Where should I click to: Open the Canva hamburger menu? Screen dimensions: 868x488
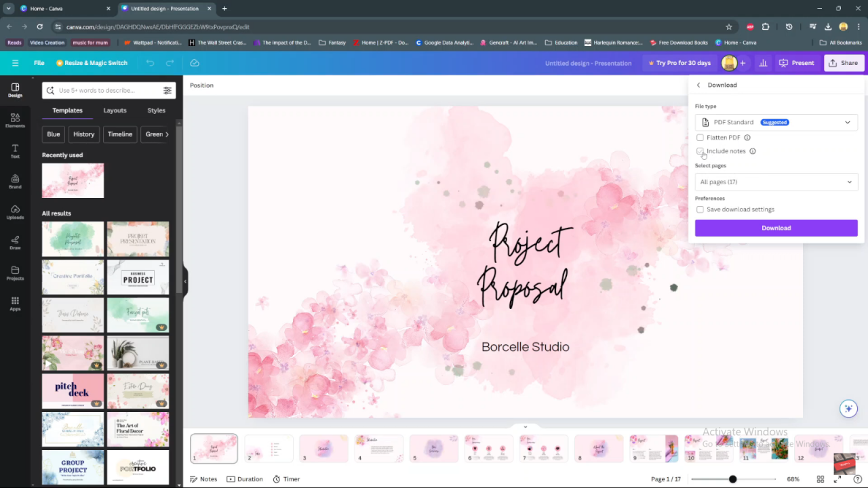click(x=15, y=63)
